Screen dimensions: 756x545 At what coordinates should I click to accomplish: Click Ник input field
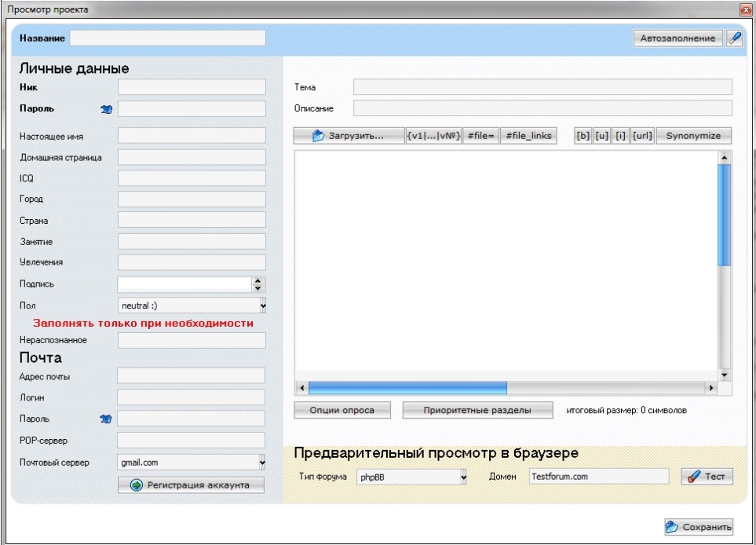point(192,87)
